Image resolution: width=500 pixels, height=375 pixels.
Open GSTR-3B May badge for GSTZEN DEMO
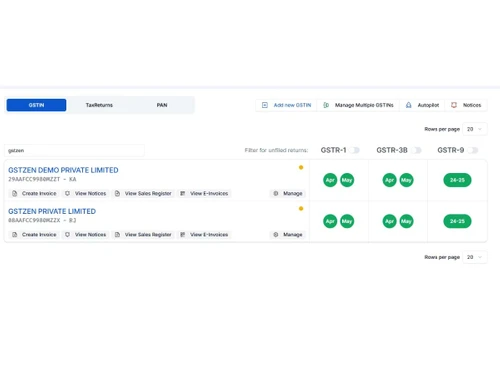click(x=406, y=180)
